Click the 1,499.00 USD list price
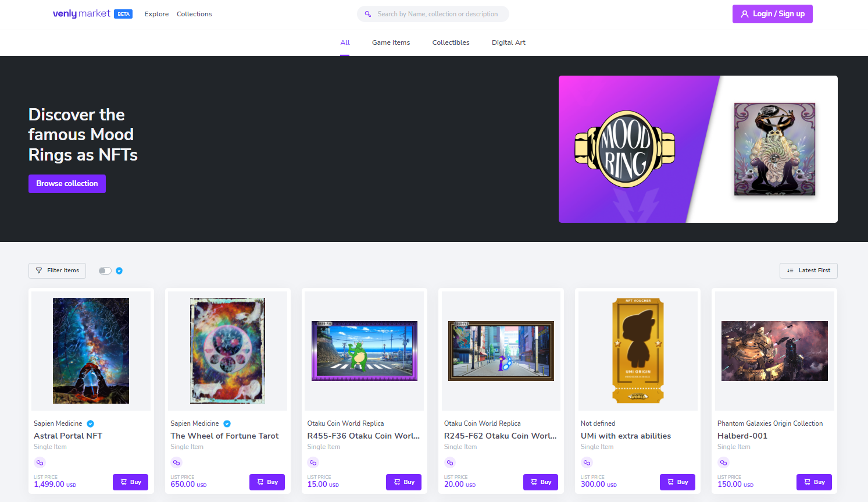 click(x=55, y=484)
